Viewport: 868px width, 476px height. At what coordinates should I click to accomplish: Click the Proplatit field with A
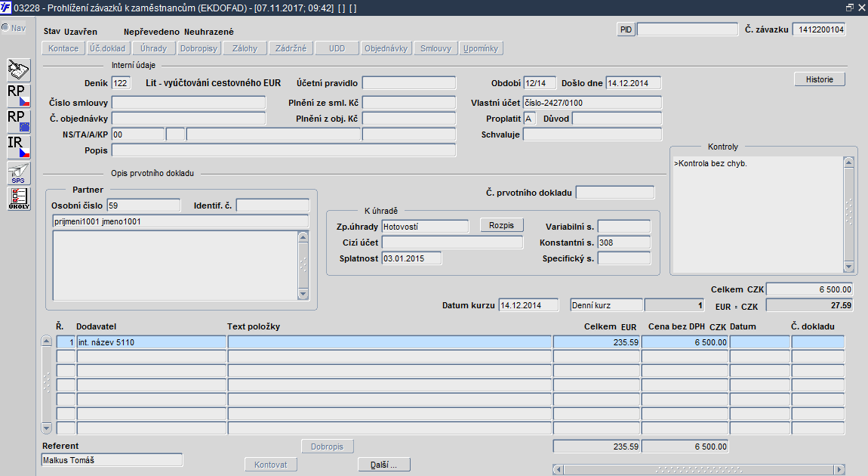(530, 119)
